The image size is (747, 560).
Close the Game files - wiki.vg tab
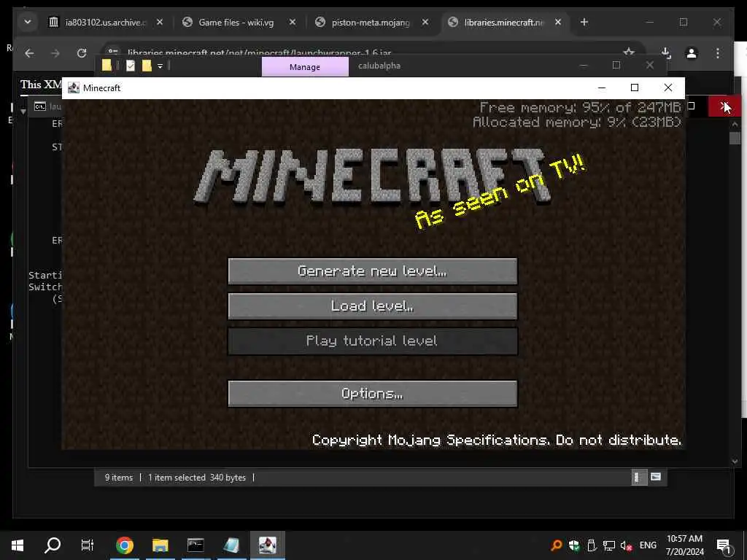pyautogui.click(x=293, y=23)
